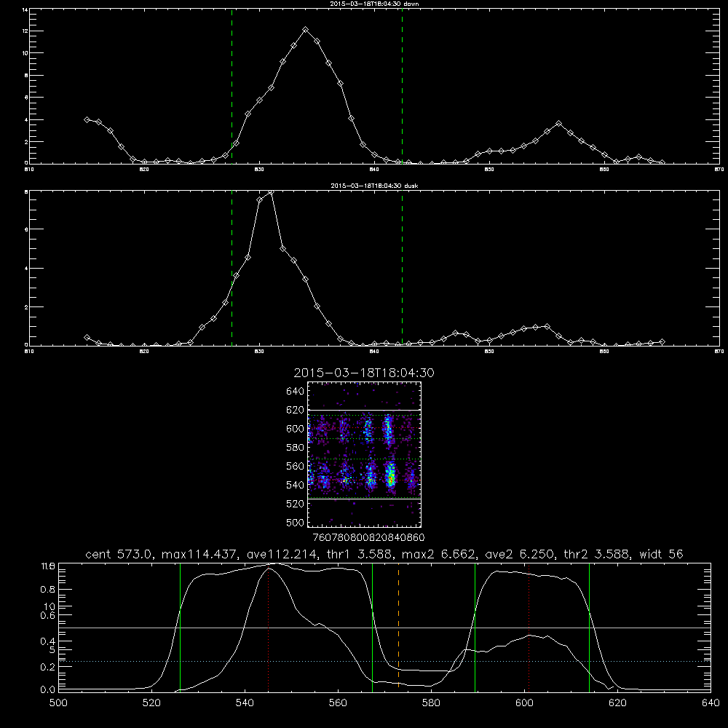Viewport: 728px width, 728px height.
Task: Click the secondary dawn peak marker near 856
Action: click(x=558, y=124)
